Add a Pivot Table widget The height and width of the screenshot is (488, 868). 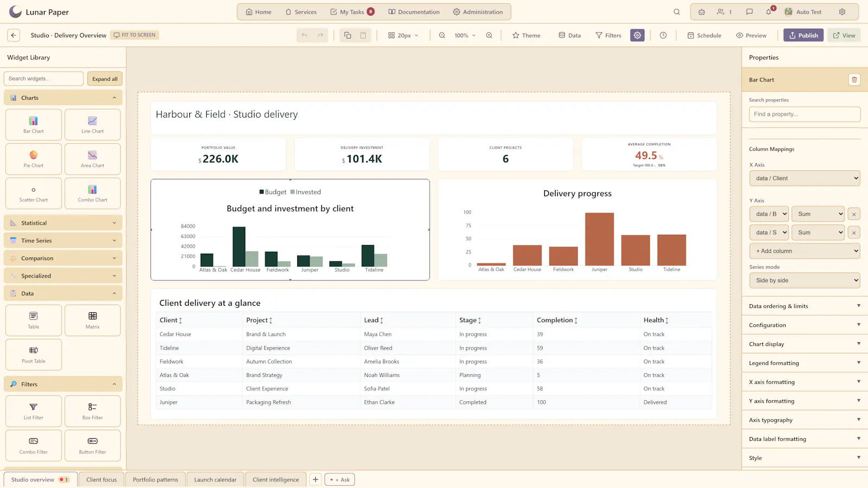tap(34, 355)
